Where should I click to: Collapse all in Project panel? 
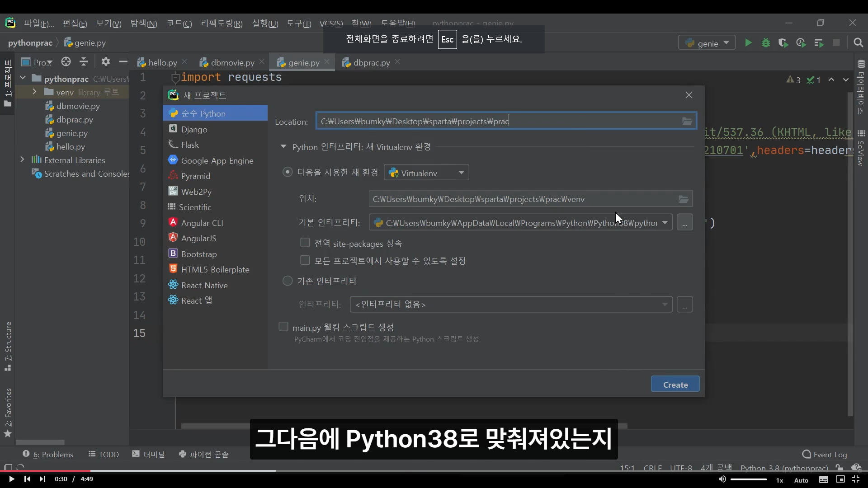point(84,61)
